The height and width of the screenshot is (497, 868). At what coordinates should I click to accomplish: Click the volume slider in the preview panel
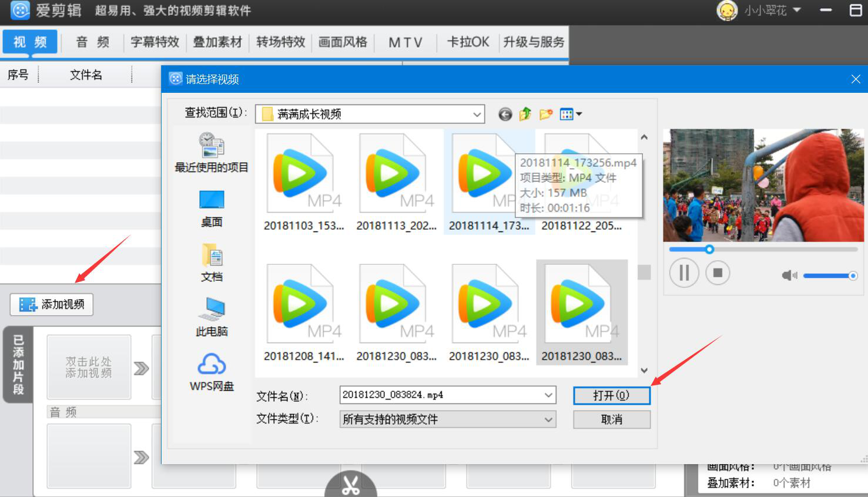pos(829,276)
